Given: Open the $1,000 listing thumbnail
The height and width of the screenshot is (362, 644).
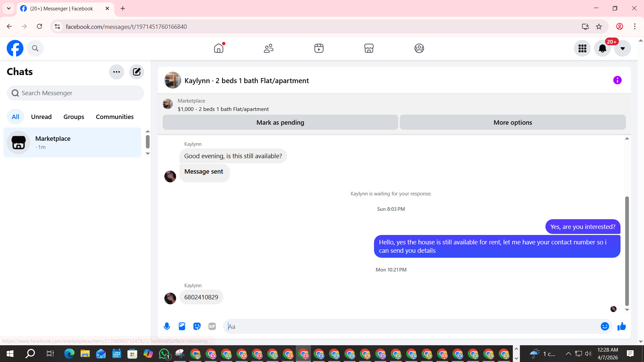Looking at the screenshot, I should (168, 104).
